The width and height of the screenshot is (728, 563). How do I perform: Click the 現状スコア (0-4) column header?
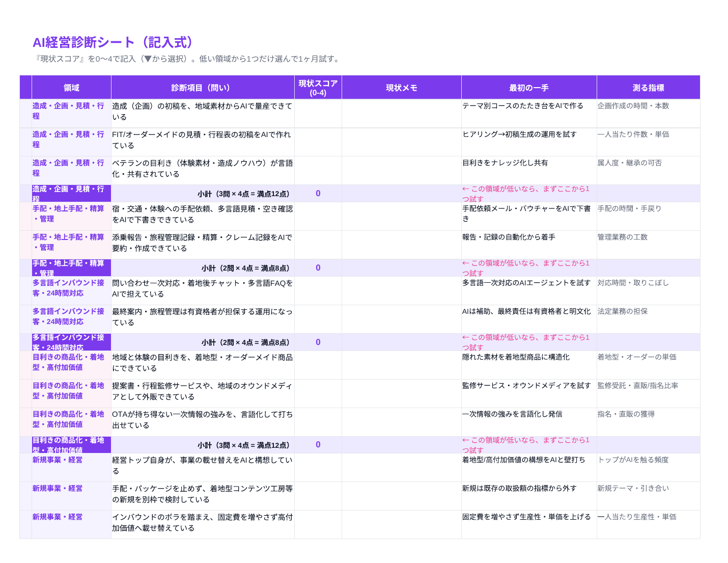click(x=318, y=88)
